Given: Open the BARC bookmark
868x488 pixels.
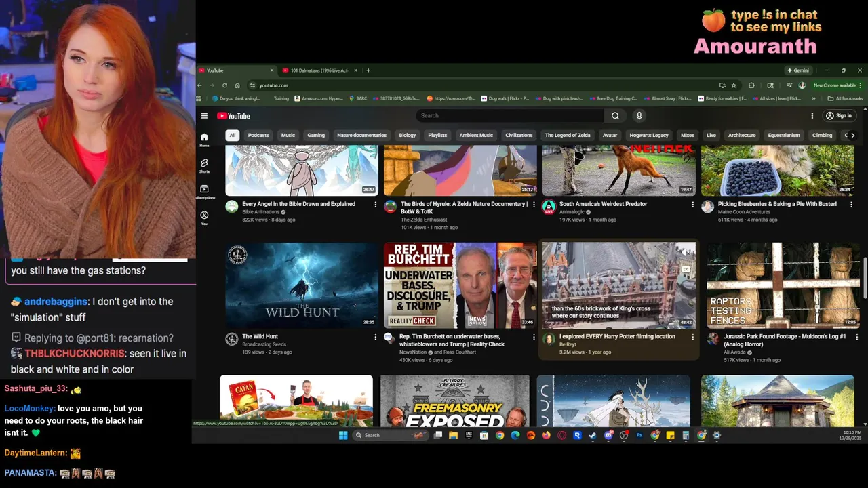Looking at the screenshot, I should [357, 98].
